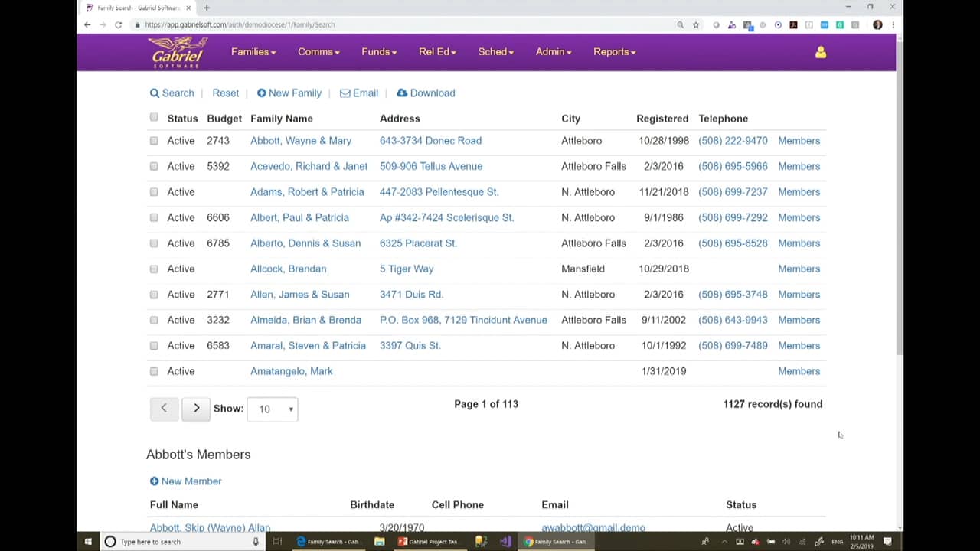Screen dimensions: 980x551
Task: Check the Almeida, Brian & Brenda row
Action: pyautogui.click(x=154, y=320)
